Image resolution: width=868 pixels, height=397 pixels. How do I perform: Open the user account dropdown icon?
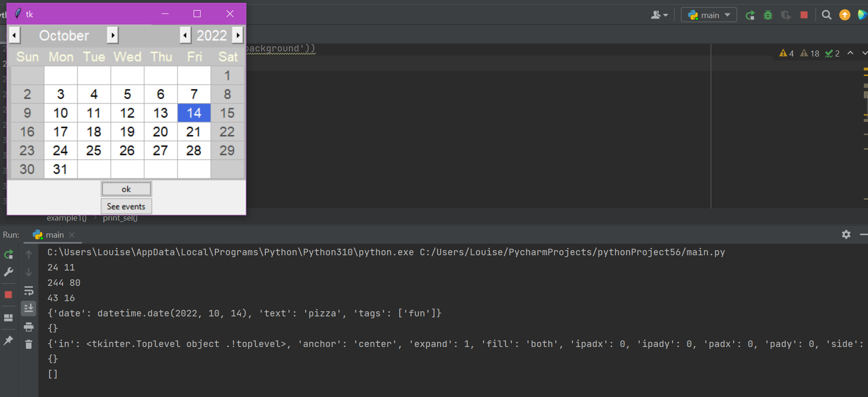coord(660,15)
